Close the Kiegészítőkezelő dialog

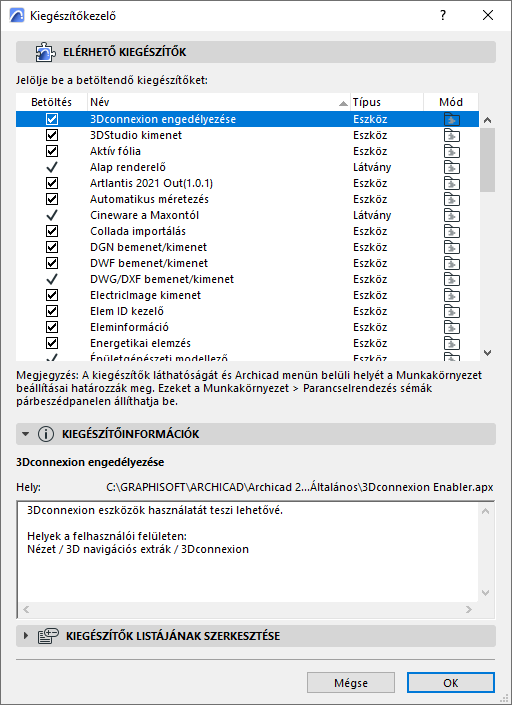click(x=488, y=15)
